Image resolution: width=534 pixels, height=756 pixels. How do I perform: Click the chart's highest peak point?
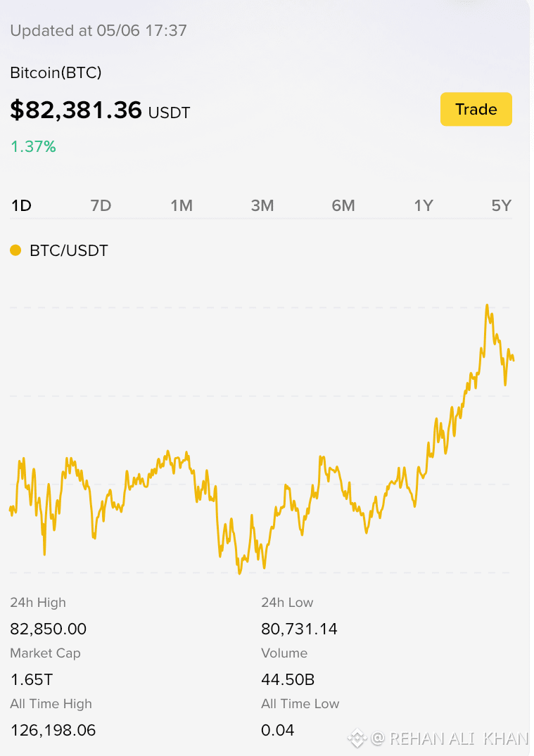[487, 305]
